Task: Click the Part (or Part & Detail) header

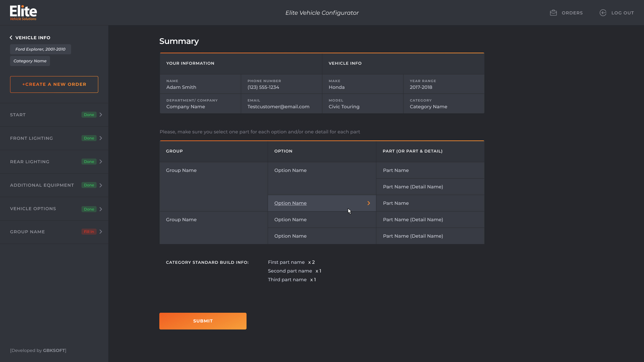Action: click(x=413, y=151)
